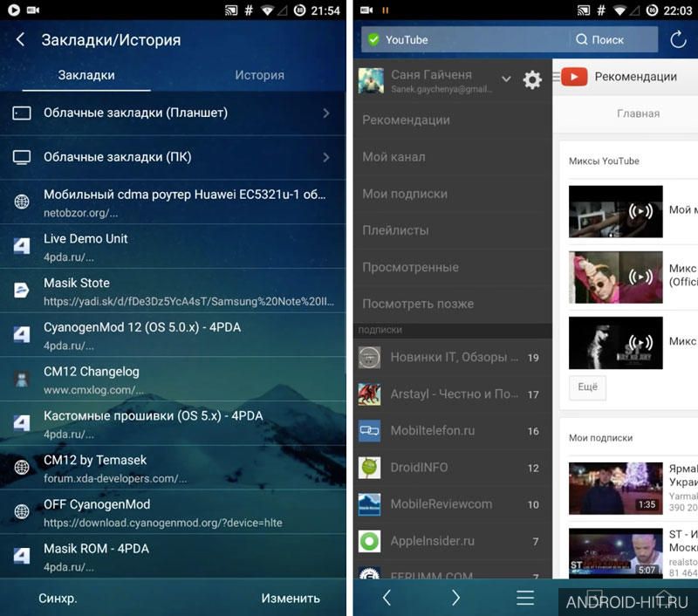Go back with browser back arrow
Screen dimensions: 698x616
[x=387, y=598]
